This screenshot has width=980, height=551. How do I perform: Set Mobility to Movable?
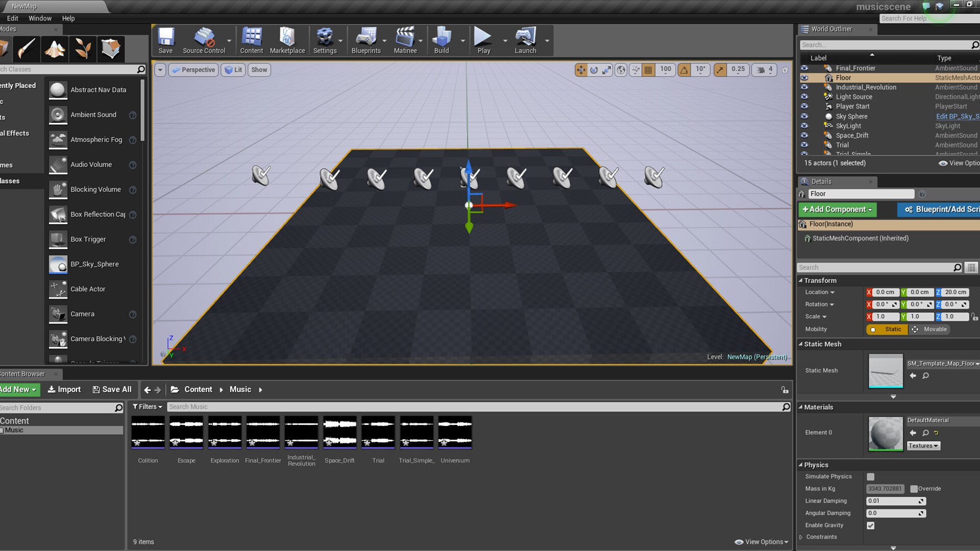[x=929, y=330]
